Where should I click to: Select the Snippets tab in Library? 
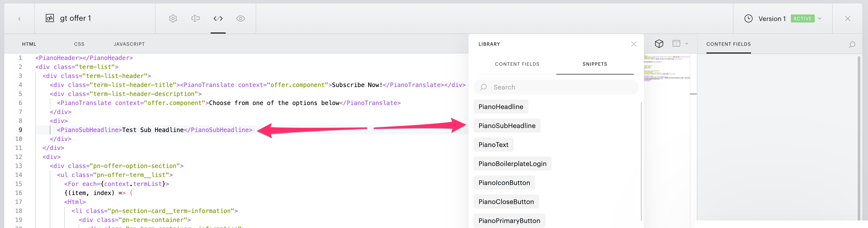(595, 64)
